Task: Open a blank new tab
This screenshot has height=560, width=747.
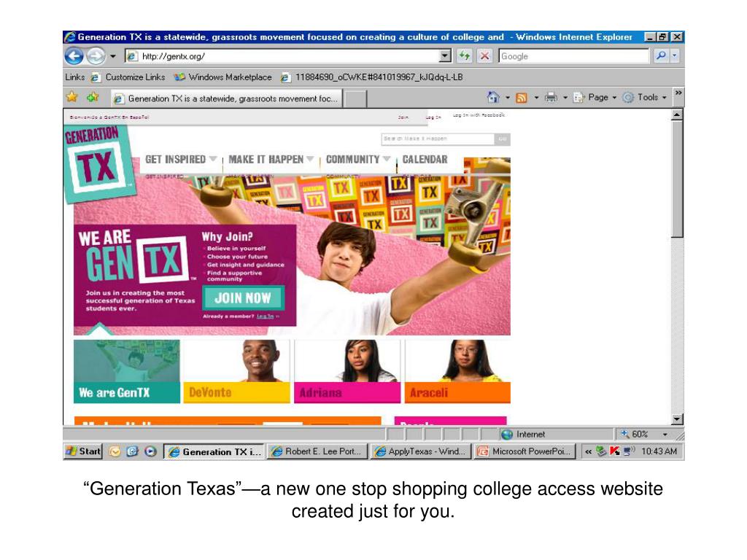Action: click(x=355, y=99)
